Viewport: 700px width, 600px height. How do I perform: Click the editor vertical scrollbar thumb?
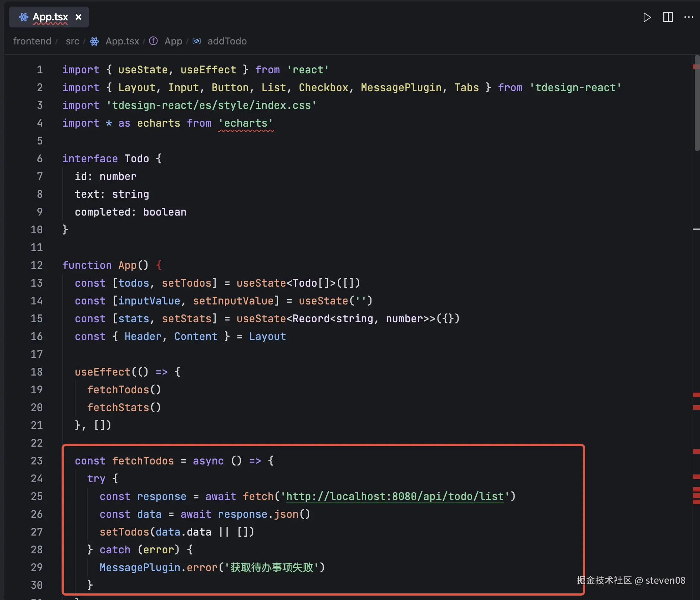[x=697, y=103]
